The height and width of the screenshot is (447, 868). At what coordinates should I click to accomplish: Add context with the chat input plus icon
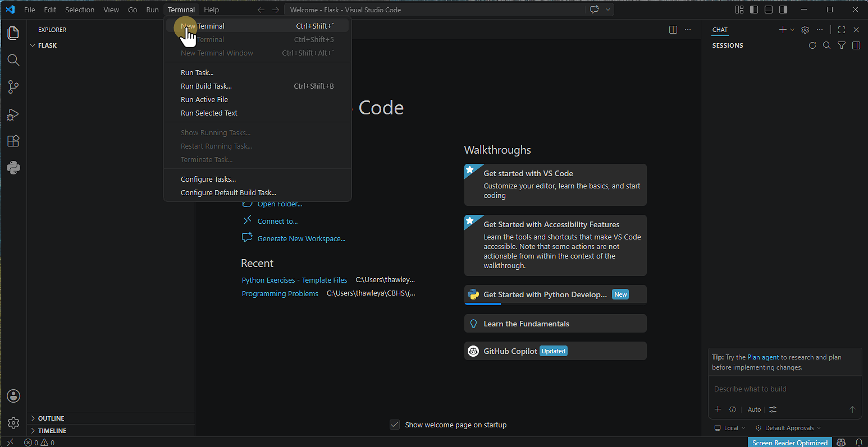pos(718,409)
